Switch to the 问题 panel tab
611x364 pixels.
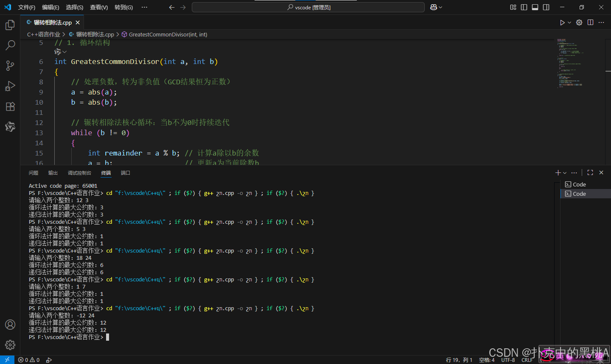coord(34,173)
